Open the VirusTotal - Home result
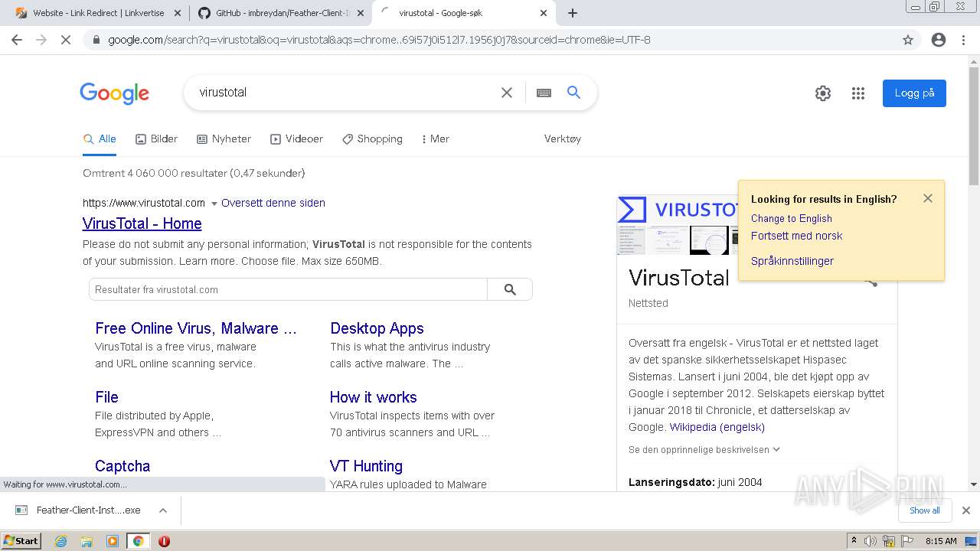The height and width of the screenshot is (551, 980). pos(142,223)
